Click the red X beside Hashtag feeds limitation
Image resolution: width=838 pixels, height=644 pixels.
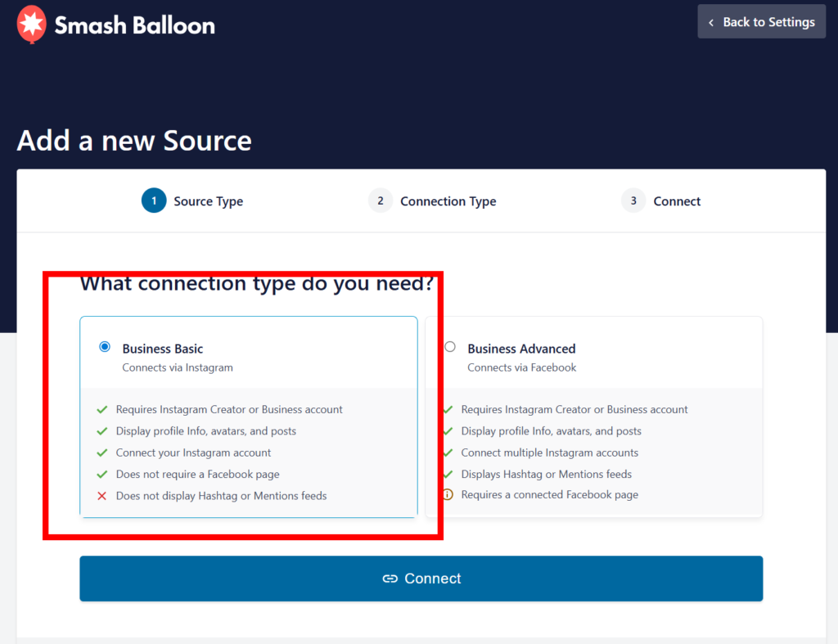[102, 496]
